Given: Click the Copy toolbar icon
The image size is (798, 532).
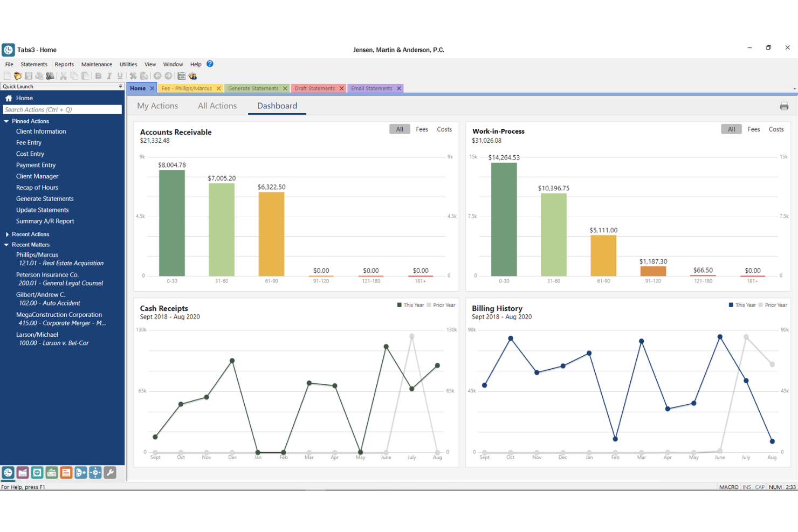Looking at the screenshot, I should pos(74,76).
